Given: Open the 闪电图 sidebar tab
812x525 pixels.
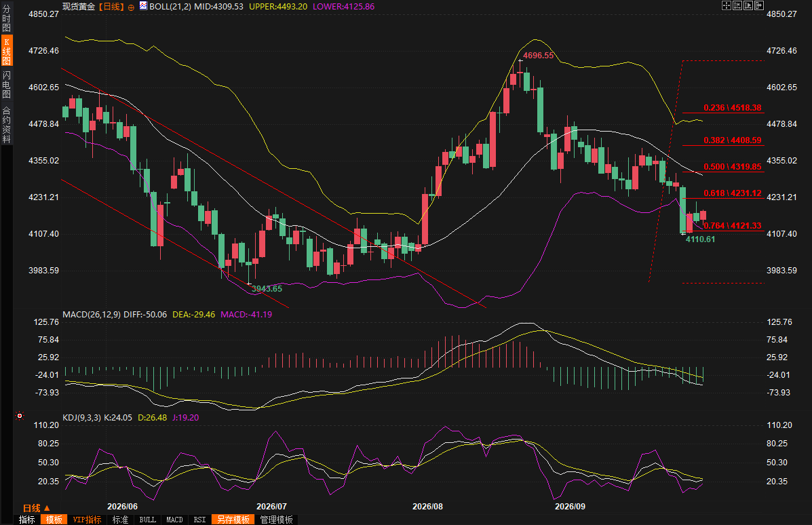Looking at the screenshot, I should click(x=7, y=84).
